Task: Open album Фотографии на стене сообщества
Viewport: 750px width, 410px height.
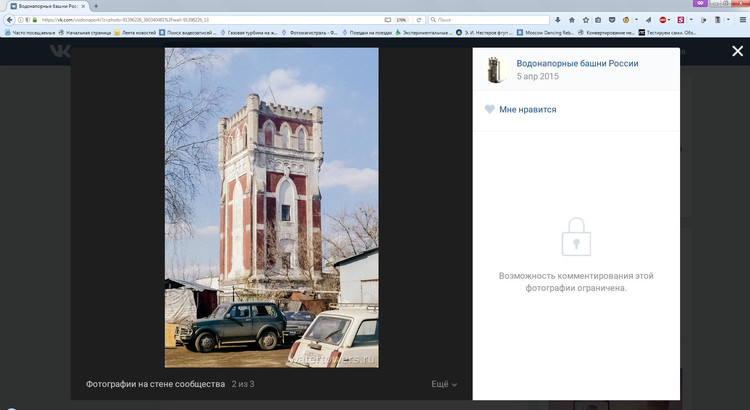Action: tap(155, 384)
